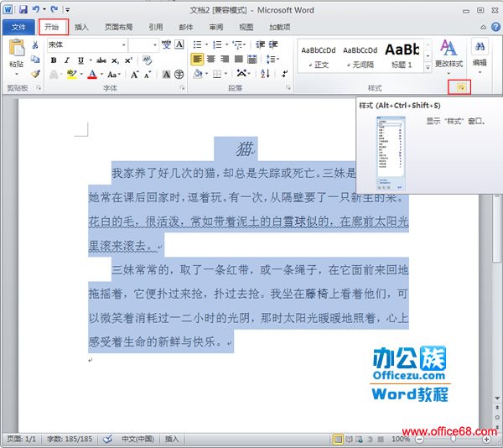Screen dimensions: 503x448
Task: Switch to the Home (开始) tab
Action: [54, 27]
